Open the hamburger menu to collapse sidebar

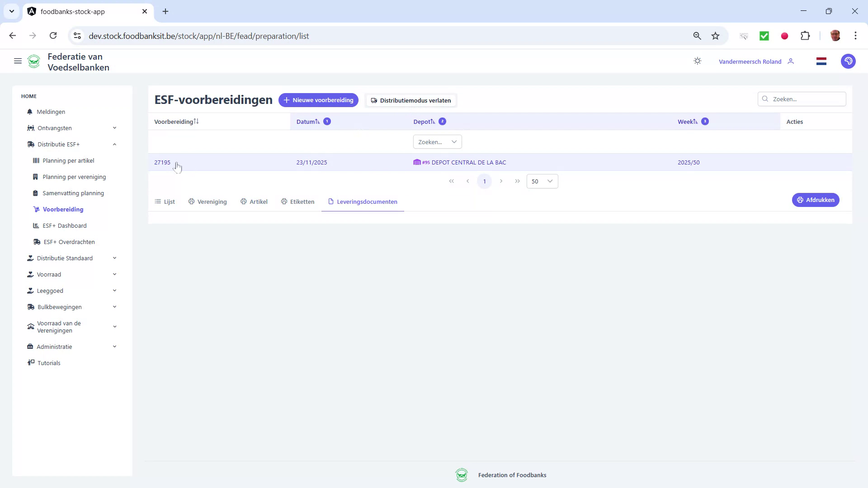(18, 61)
